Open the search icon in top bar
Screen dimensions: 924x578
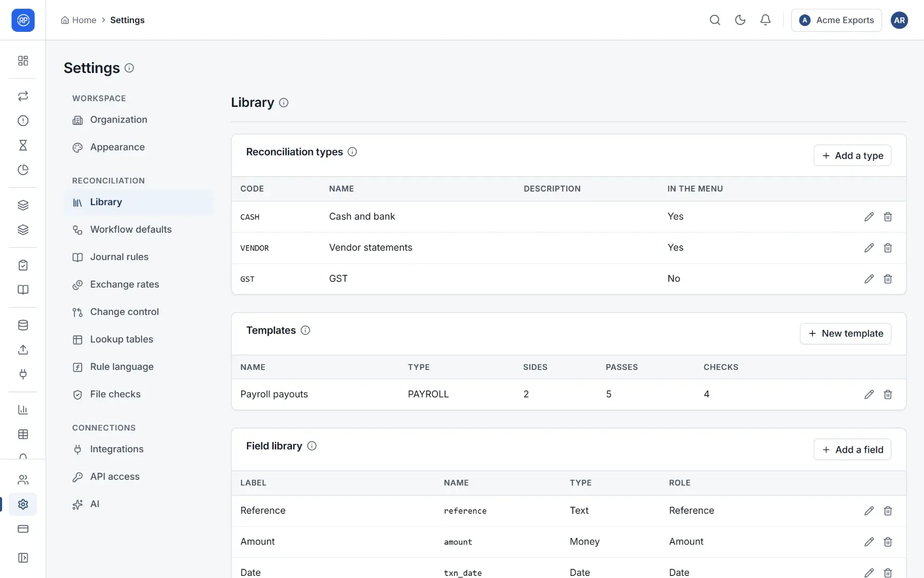click(715, 20)
